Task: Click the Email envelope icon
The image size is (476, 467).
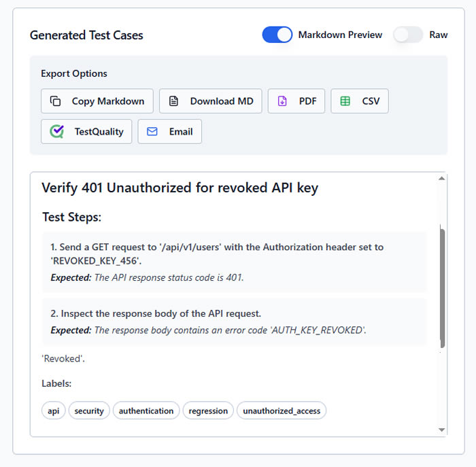Action: coord(152,132)
